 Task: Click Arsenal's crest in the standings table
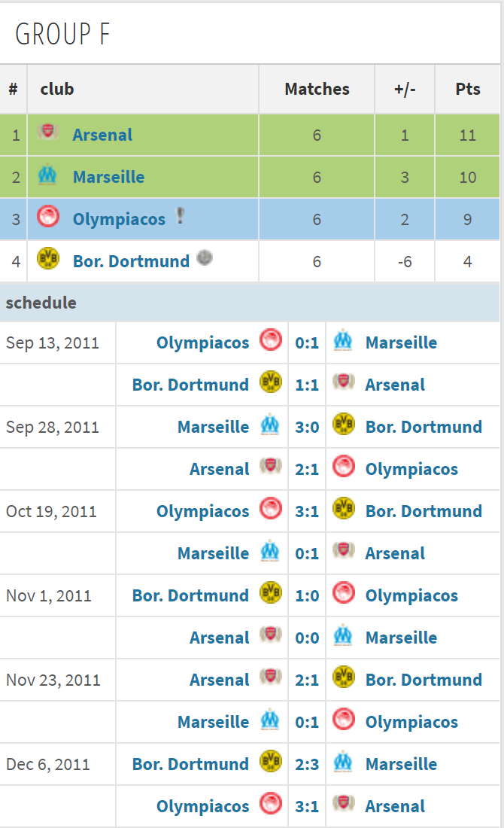[x=48, y=133]
